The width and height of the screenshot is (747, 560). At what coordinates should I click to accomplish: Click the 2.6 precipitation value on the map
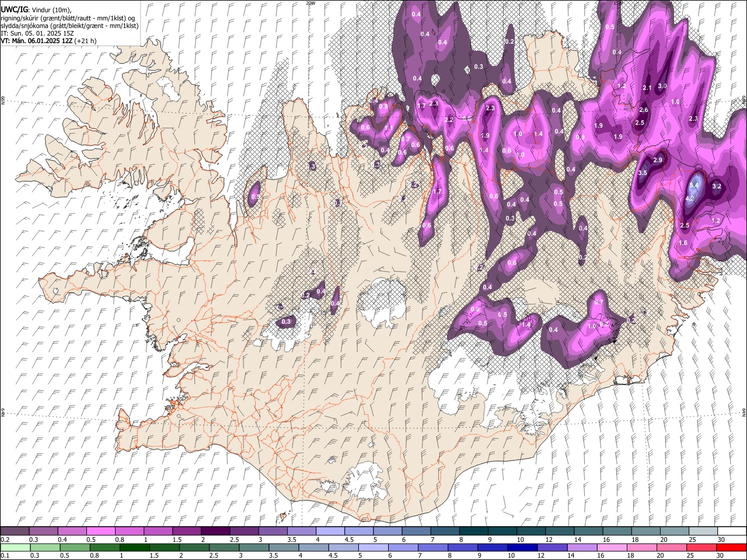point(644,110)
